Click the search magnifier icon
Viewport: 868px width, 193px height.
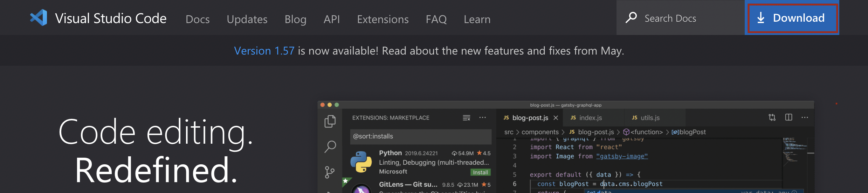coord(631,17)
